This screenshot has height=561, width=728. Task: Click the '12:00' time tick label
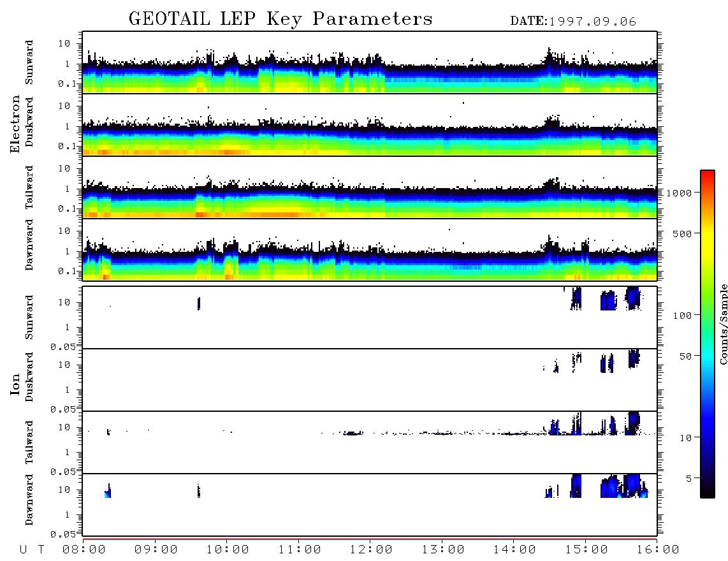coord(371,550)
